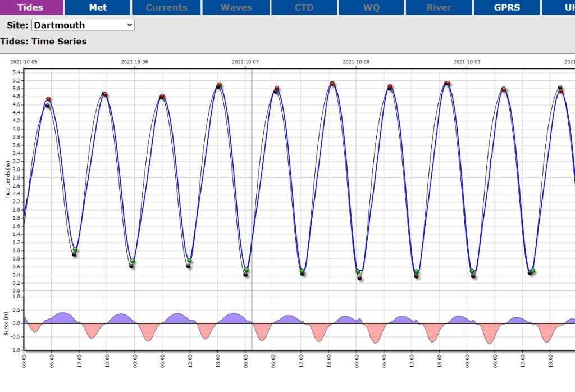The height and width of the screenshot is (392, 575).
Task: Click the green low tide marker near 2021-10-08
Action: click(358, 271)
